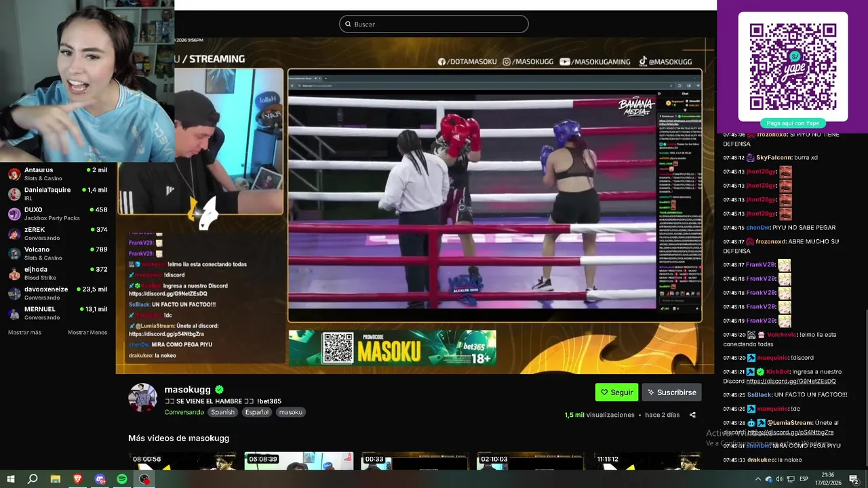Open the 08:08:39 video thumbnail
The height and width of the screenshot is (488, 868).
pos(298,462)
